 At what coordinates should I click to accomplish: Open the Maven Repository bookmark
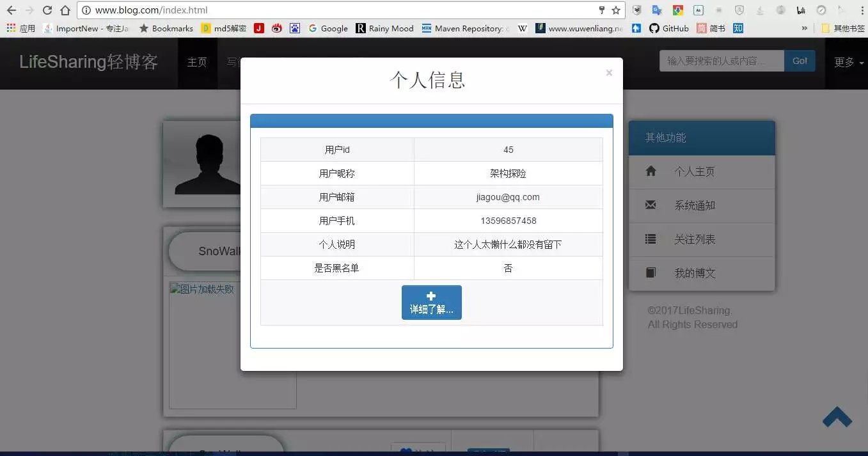tap(466, 28)
